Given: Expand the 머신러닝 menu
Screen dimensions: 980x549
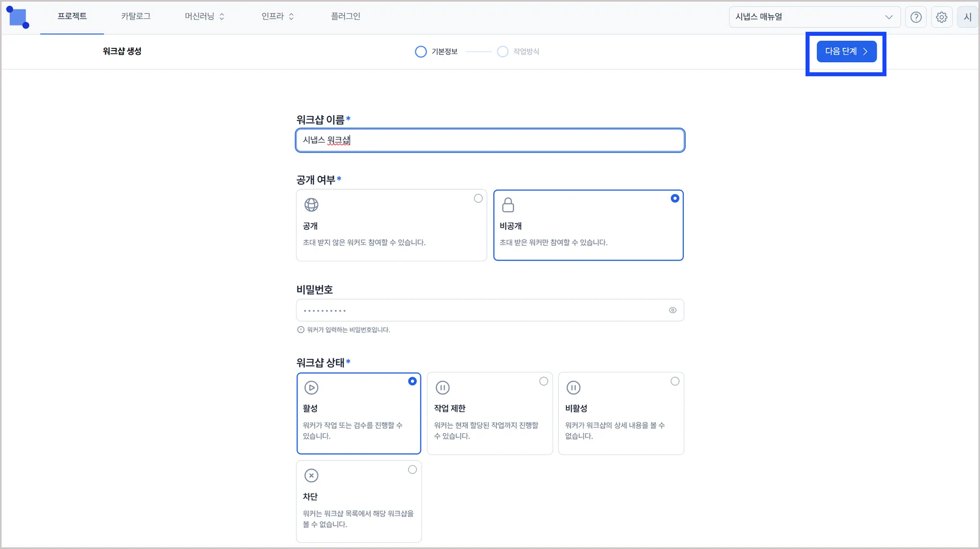Looking at the screenshot, I should coord(204,16).
